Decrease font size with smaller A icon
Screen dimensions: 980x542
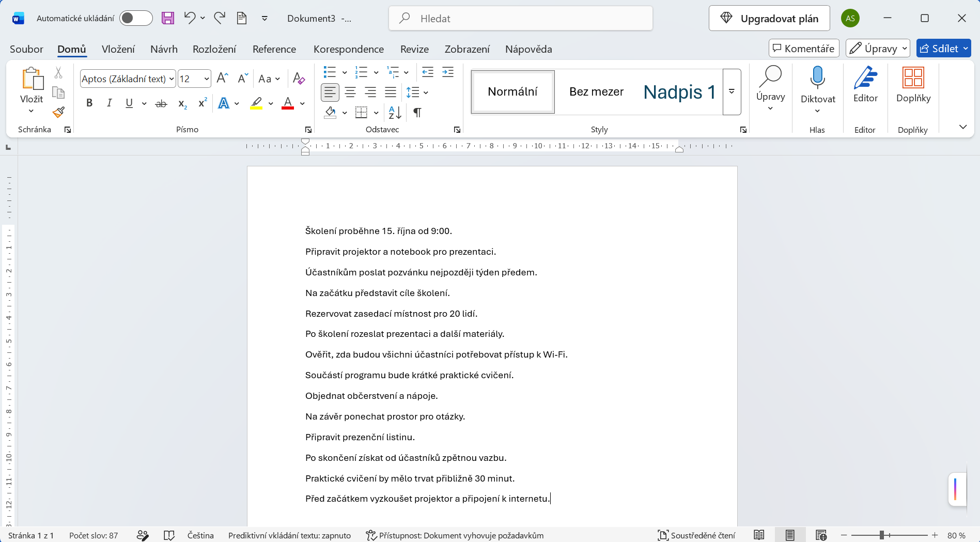tap(243, 79)
